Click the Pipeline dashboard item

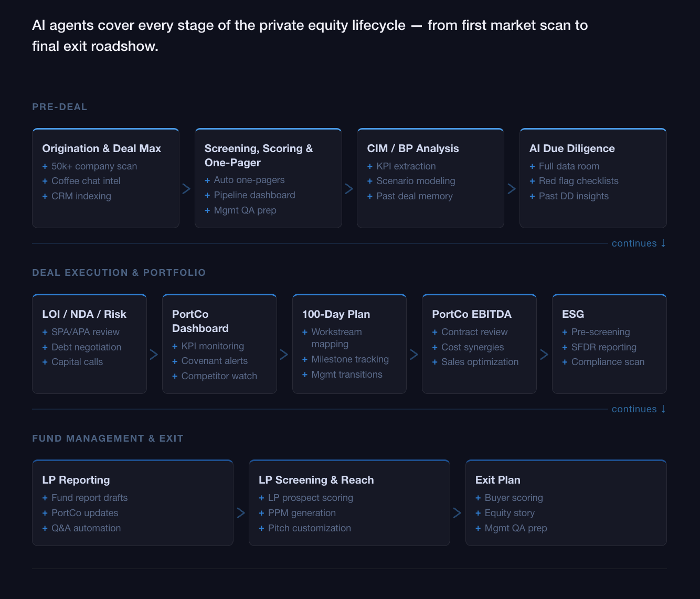(254, 195)
